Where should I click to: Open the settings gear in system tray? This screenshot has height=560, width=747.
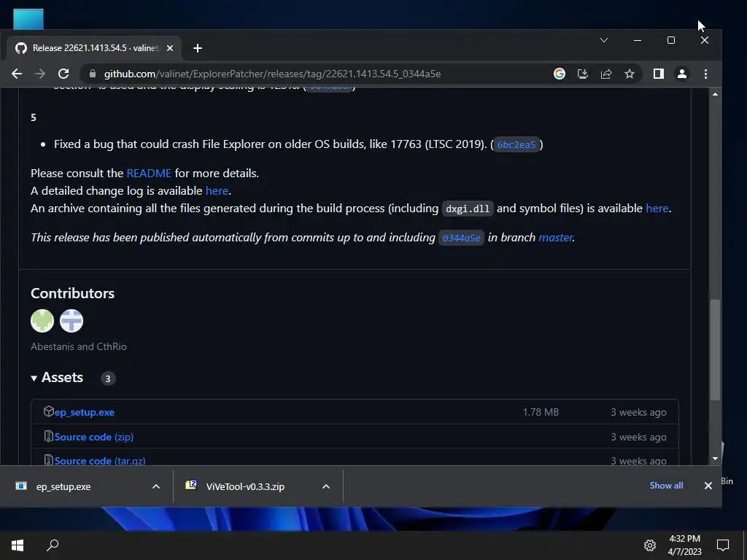tap(650, 545)
